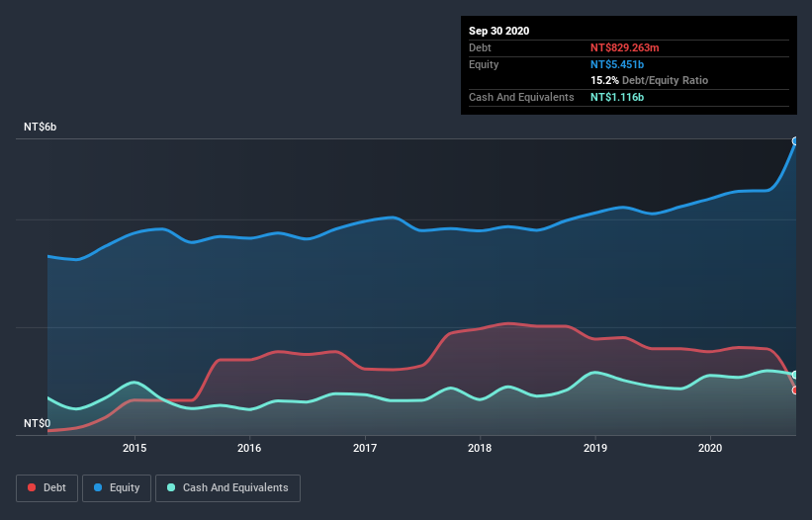Click the 2019 x-axis label
This screenshot has width=812, height=520.
[595, 448]
